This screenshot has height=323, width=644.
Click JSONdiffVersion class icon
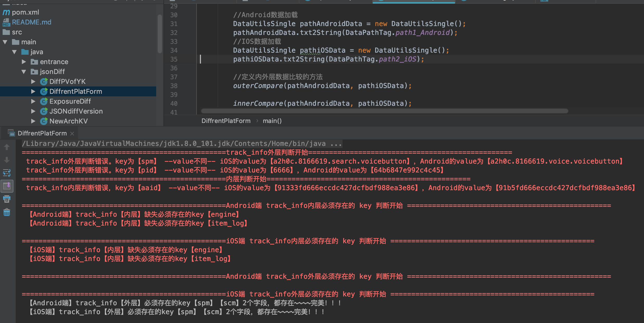coord(44,111)
